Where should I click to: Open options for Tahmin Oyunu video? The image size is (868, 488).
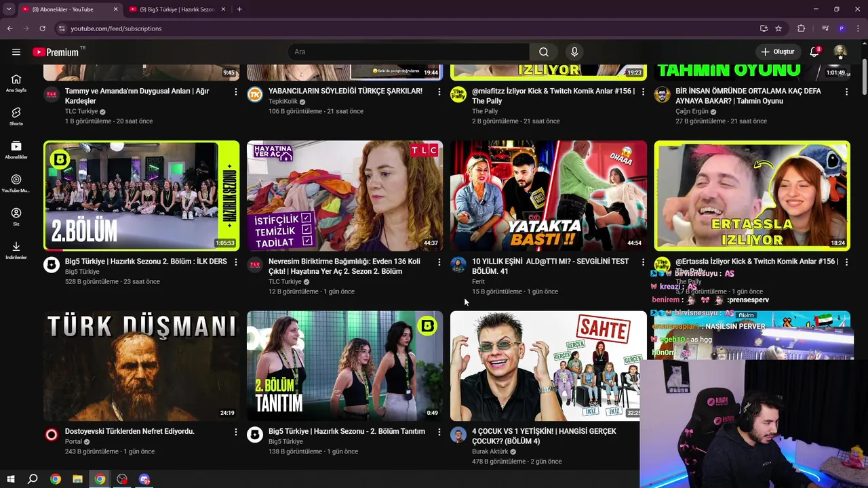coord(846,91)
